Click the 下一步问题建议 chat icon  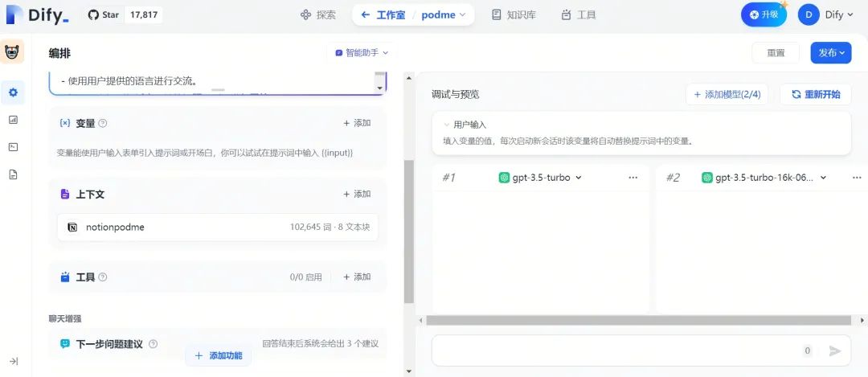[x=65, y=344]
